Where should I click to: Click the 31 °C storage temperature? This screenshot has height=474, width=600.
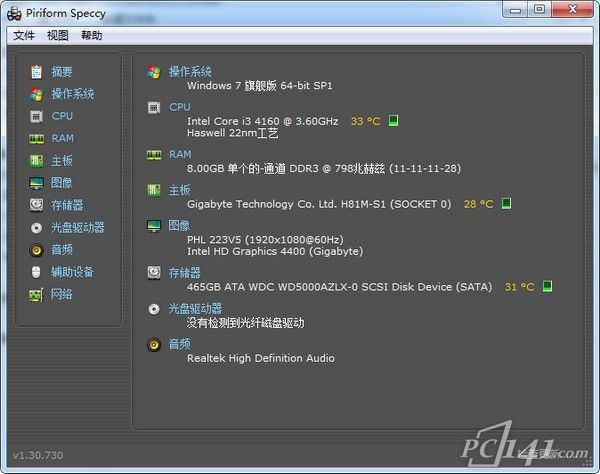519,287
